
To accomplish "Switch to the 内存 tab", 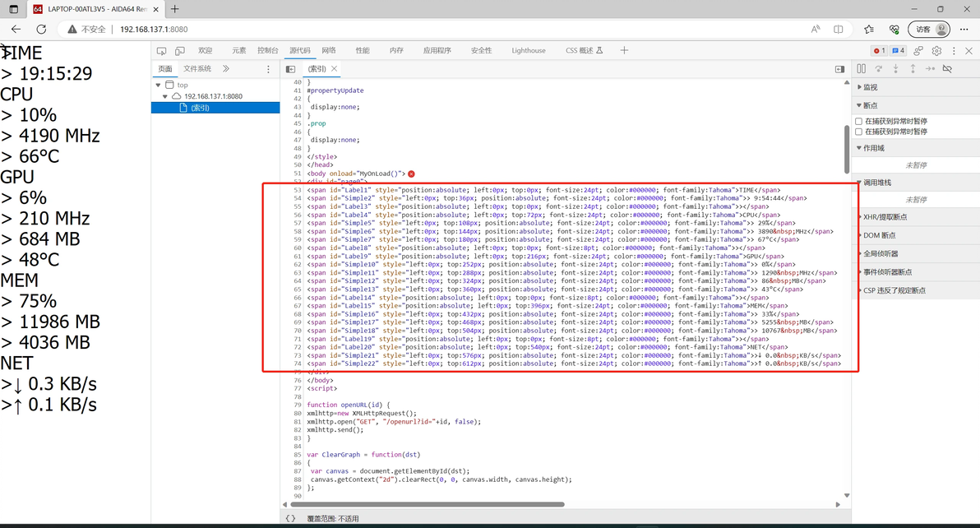I will tap(396, 51).
